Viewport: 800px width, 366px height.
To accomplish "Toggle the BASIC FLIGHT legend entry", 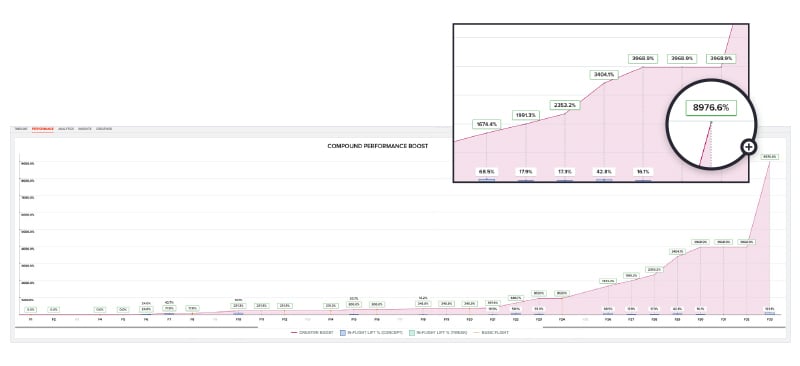I will coord(492,332).
